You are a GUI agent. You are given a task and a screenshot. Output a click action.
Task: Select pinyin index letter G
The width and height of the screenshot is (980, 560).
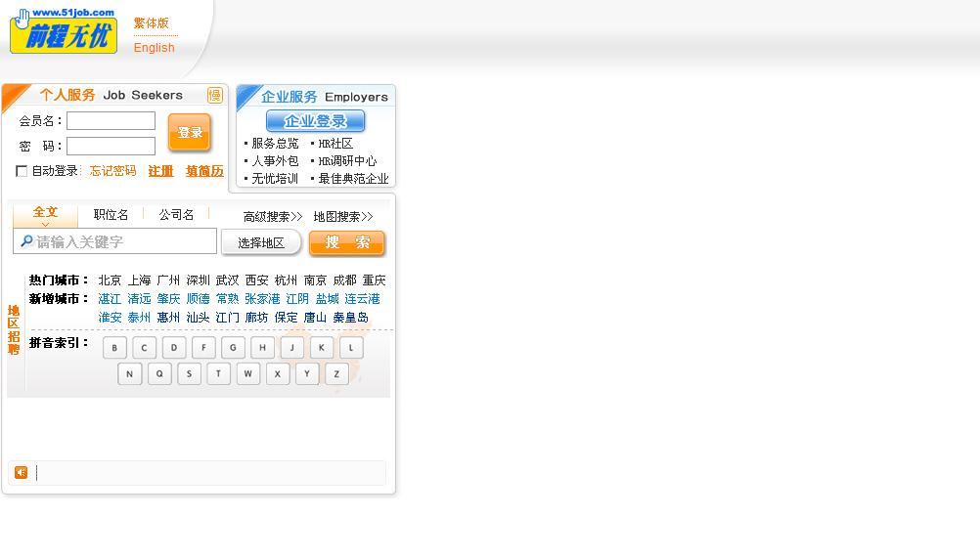(x=233, y=348)
